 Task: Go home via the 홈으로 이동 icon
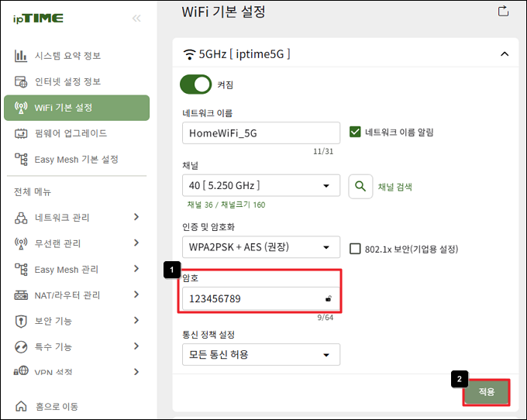[21, 406]
